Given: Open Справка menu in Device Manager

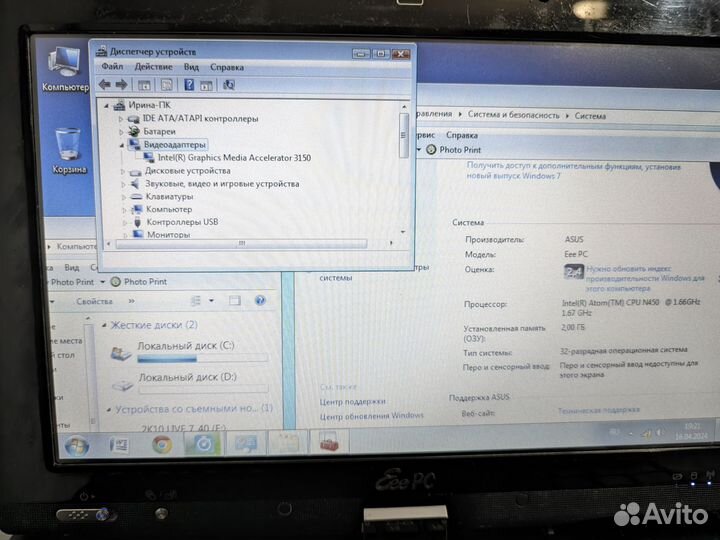Looking at the screenshot, I should click(x=227, y=67).
